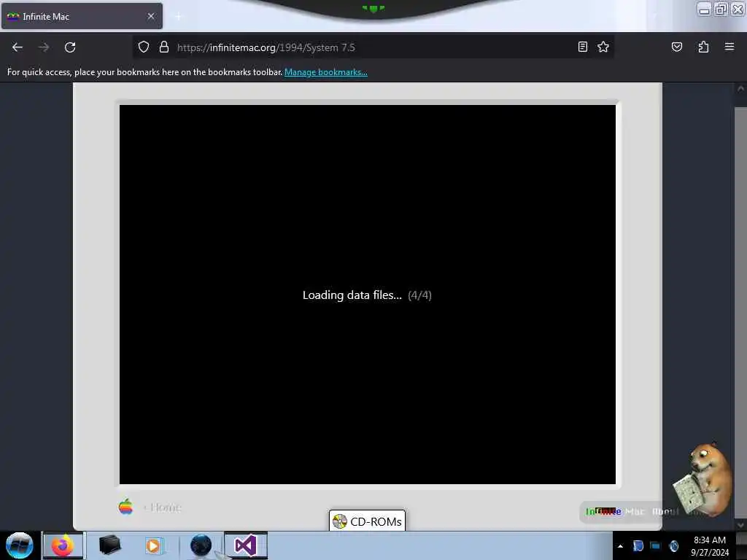Open a new tab with plus button
Image resolution: width=747 pixels, height=560 pixels.
pos(178,17)
